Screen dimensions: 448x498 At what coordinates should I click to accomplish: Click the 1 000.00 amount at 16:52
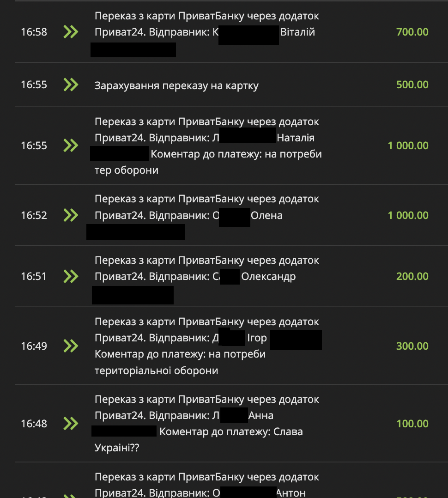coord(408,215)
